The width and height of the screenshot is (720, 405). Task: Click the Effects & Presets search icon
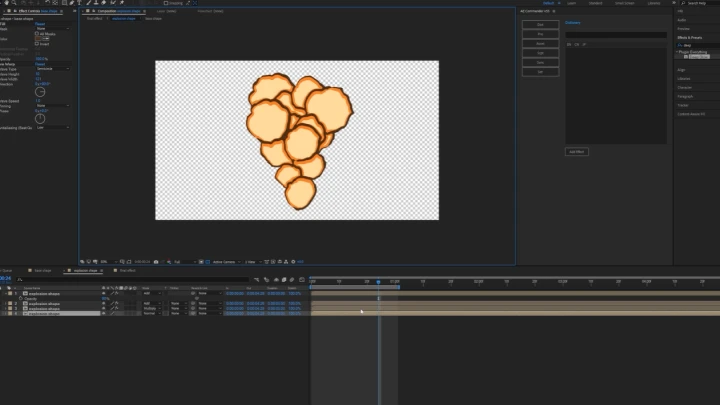[680, 45]
